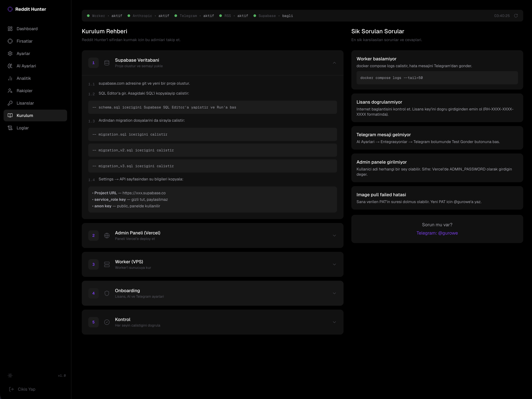Screen dimensions: 532x399
Task: Collapse the Supabase Veritabani step
Action: 334,63
